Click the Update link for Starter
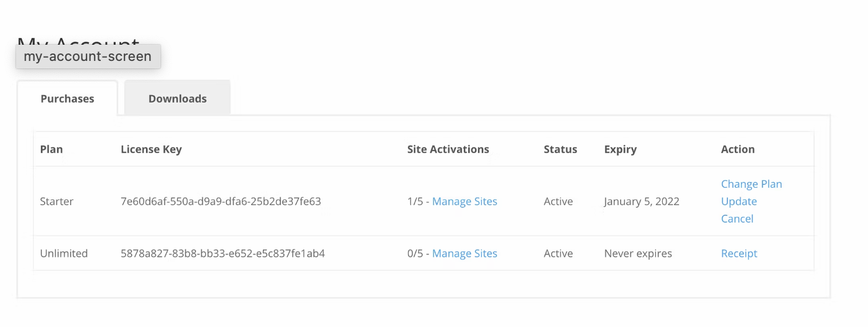The height and width of the screenshot is (327, 868). tap(739, 201)
